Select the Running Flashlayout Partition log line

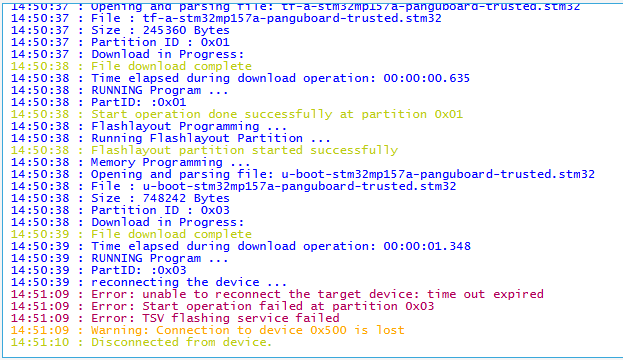click(171, 138)
